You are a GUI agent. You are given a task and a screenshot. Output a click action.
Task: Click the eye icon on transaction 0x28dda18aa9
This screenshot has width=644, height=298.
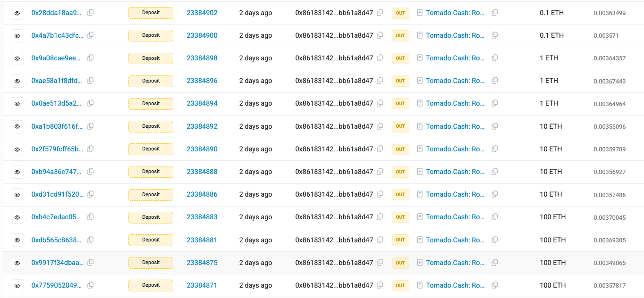click(x=17, y=13)
